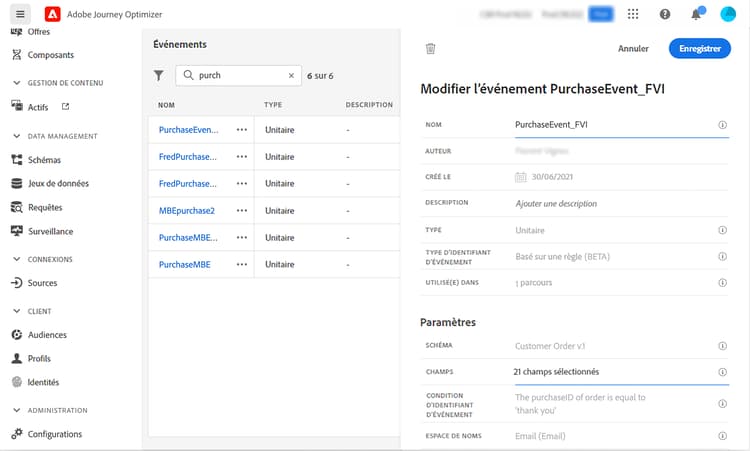Open more actions for MBEpurchase2
The width and height of the screenshot is (750, 451).
[242, 211]
